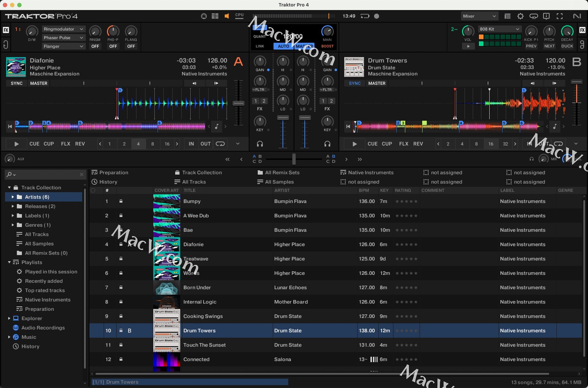
Task: Click the orange speaker audio indicator
Action: click(x=227, y=16)
